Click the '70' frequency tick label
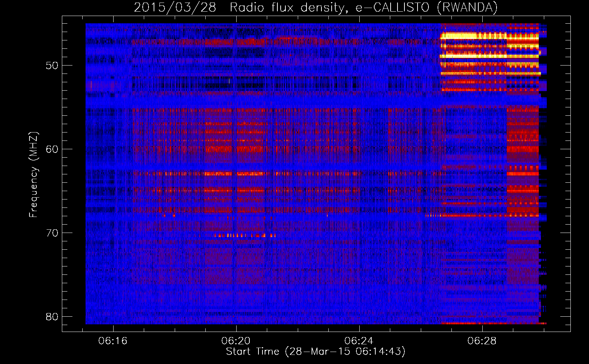 (52, 233)
